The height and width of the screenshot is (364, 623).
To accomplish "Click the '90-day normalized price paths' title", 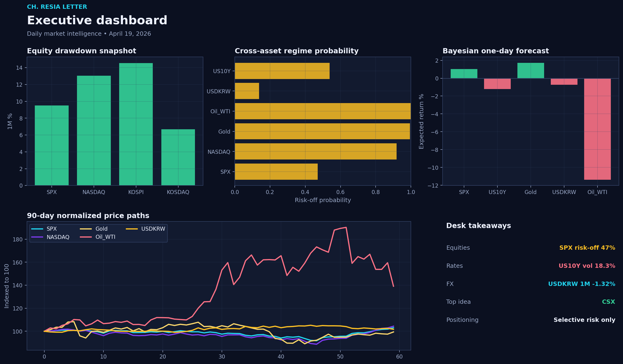I will pyautogui.click(x=88, y=216).
